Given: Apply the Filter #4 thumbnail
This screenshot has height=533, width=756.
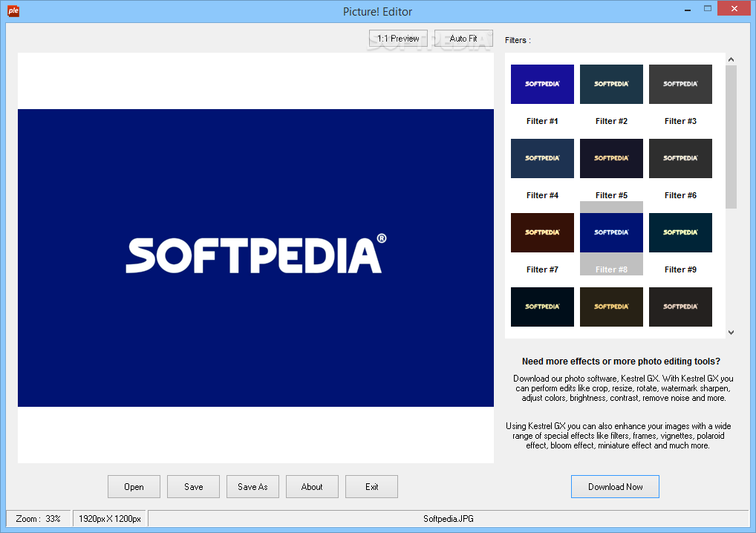Looking at the screenshot, I should pyautogui.click(x=542, y=159).
